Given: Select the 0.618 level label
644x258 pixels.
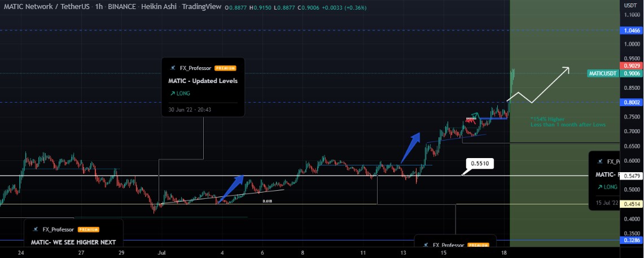Looking at the screenshot, I should [x=268, y=202].
